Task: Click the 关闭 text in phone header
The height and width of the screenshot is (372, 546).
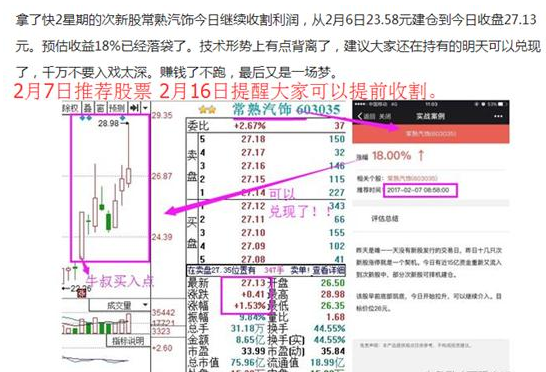Action: click(x=385, y=116)
